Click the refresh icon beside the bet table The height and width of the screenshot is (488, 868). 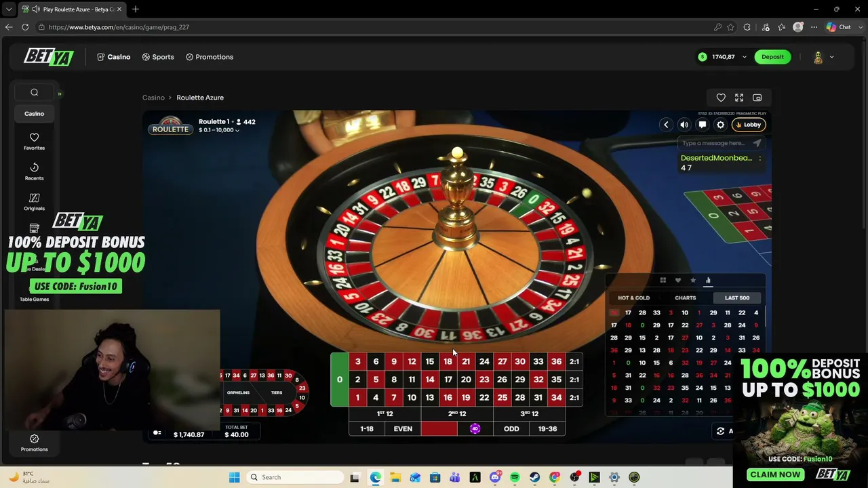[721, 431]
